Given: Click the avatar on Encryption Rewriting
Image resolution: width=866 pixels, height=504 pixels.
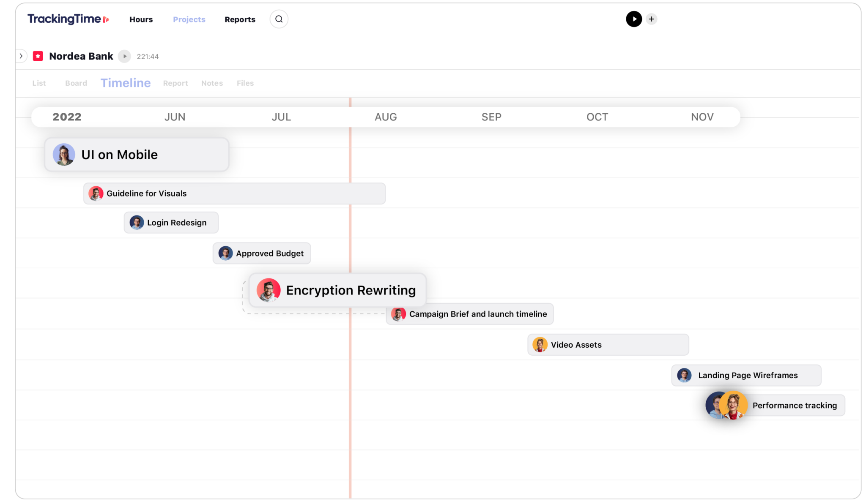Looking at the screenshot, I should [269, 290].
